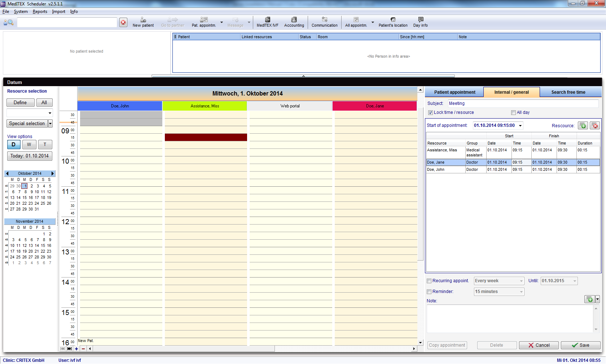
Task: Switch to Week view with W
Action: point(29,145)
